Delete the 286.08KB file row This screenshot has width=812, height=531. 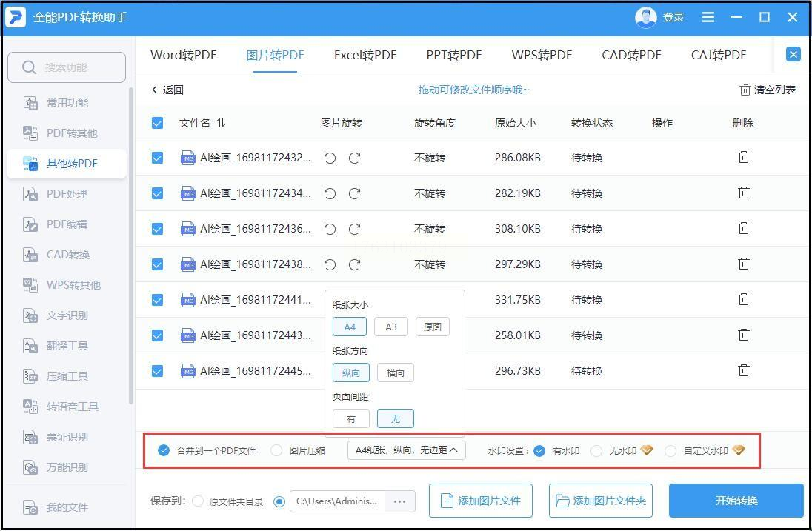[744, 157]
